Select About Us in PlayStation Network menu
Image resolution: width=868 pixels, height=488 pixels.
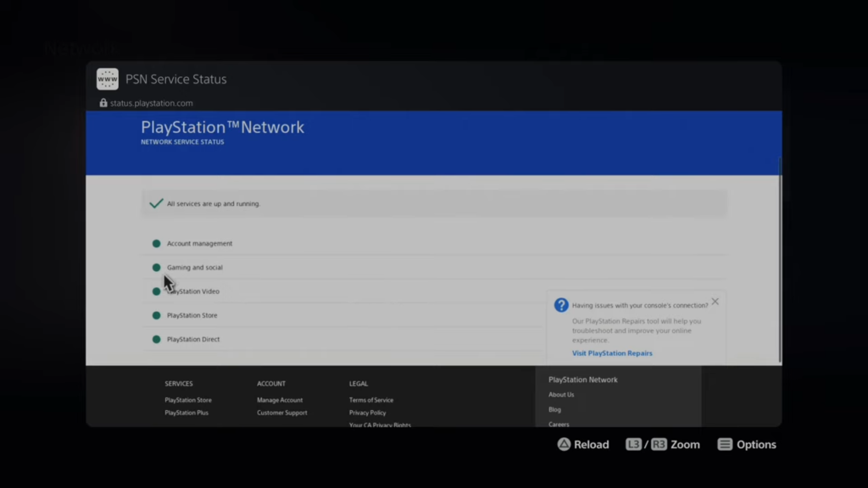point(561,395)
